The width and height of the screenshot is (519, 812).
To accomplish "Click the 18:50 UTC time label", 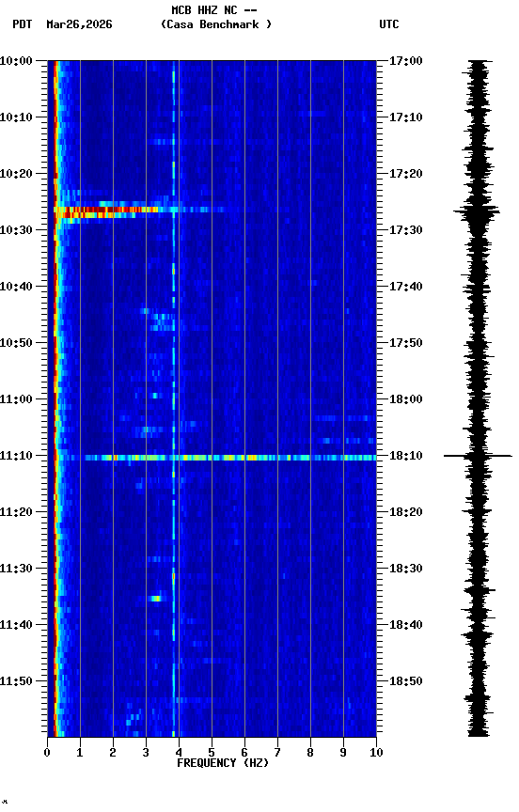I will [406, 681].
